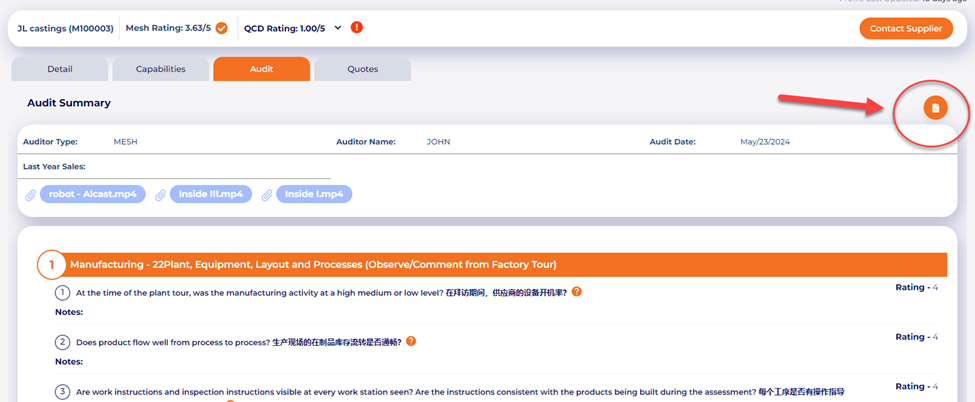Click paperclip icon beside Inside III.mp4
975x402 pixels.
160,195
